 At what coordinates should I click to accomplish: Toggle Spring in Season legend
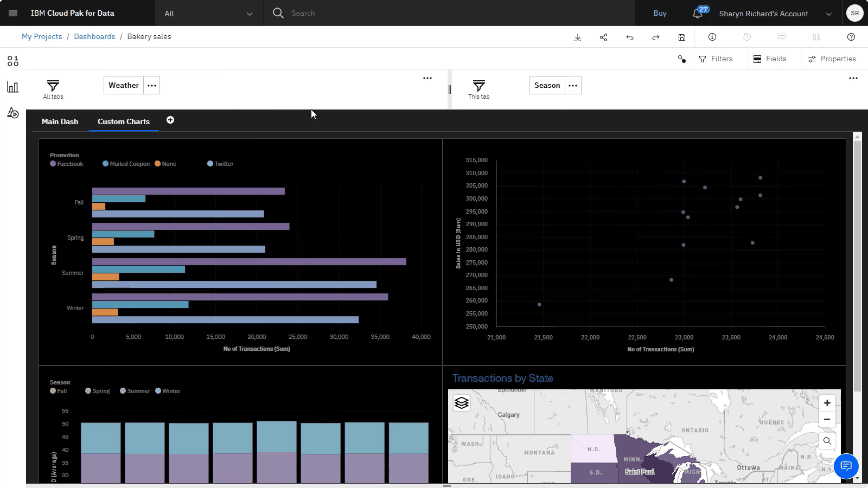point(98,391)
